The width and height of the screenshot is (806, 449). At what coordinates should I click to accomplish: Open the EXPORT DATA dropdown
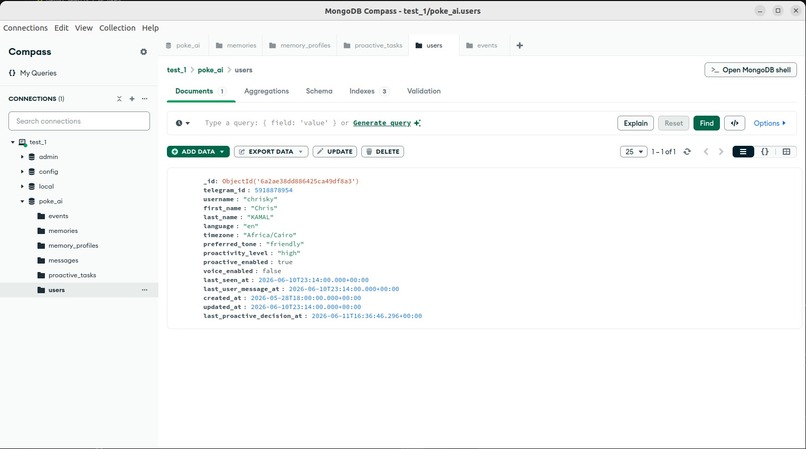271,152
